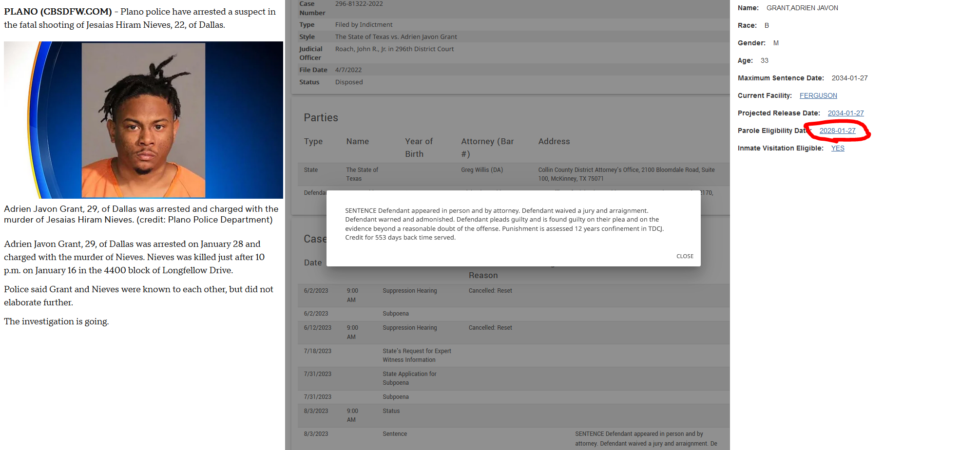Image resolution: width=980 pixels, height=450 pixels.
Task: Click the 'Filed by Indictment' type value
Action: pyautogui.click(x=364, y=24)
